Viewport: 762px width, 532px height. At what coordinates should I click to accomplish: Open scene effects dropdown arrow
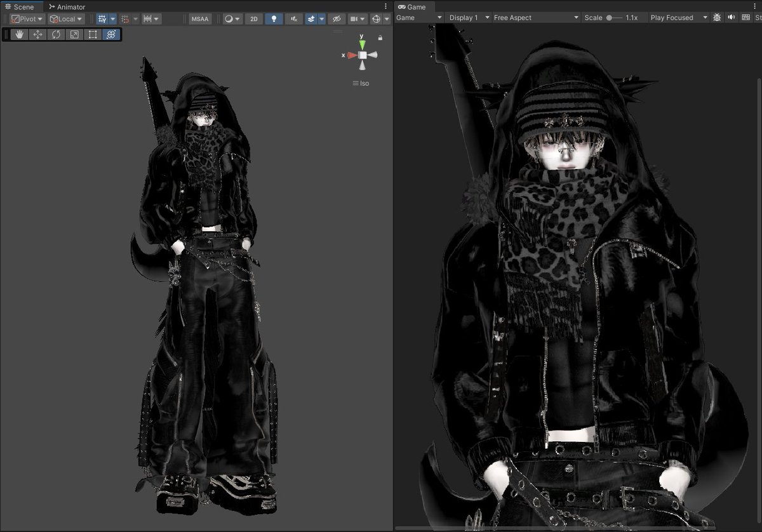pos(322,19)
